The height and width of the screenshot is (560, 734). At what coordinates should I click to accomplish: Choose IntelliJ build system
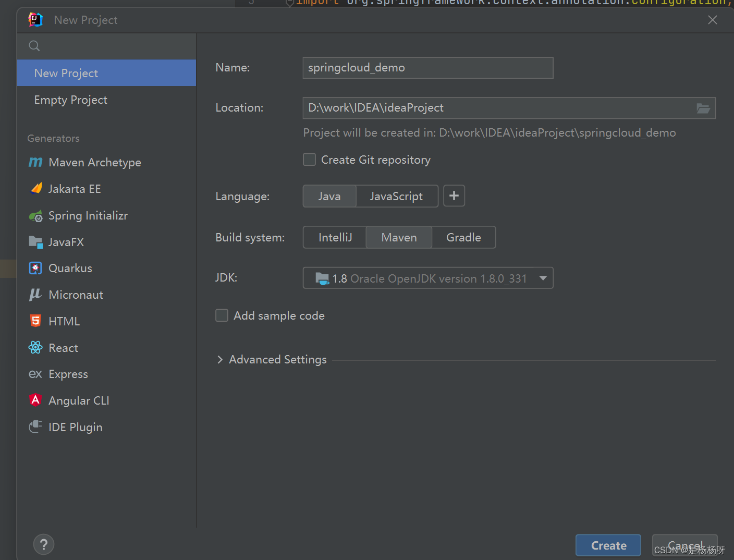tap(335, 237)
